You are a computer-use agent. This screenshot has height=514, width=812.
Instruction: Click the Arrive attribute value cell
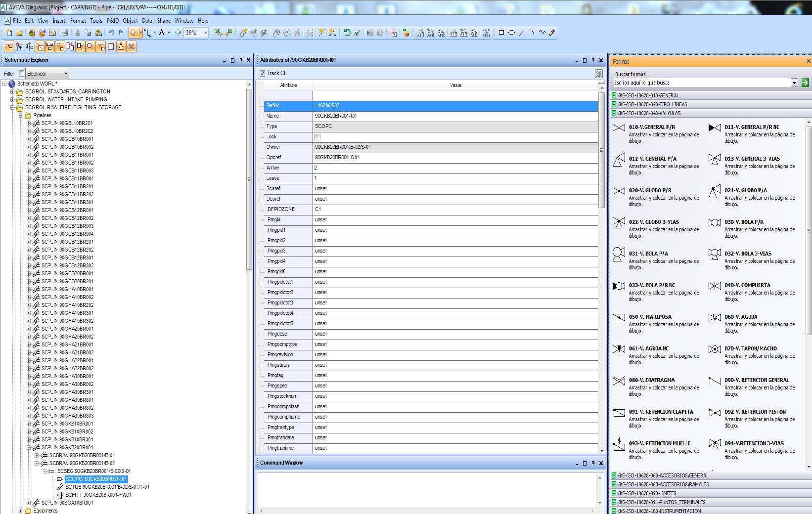(455, 168)
